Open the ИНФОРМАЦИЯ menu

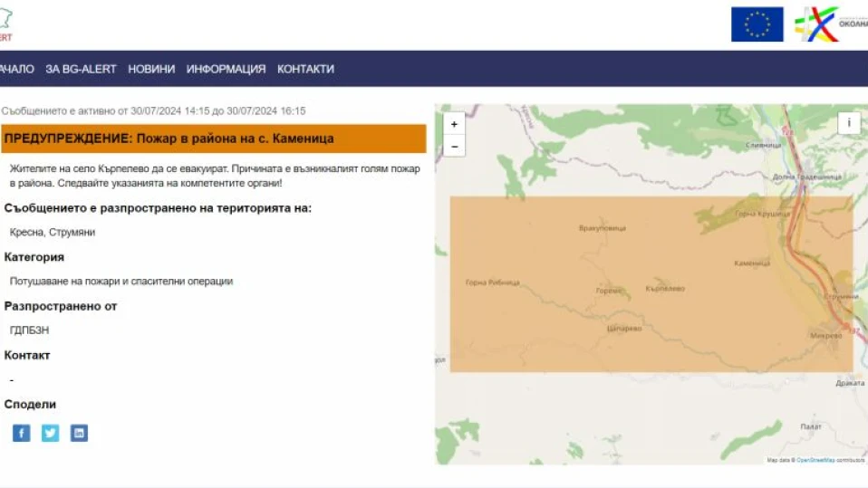[226, 69]
